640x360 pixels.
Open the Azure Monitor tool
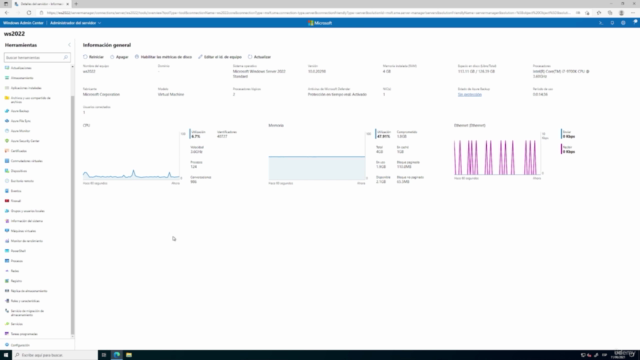20,131
